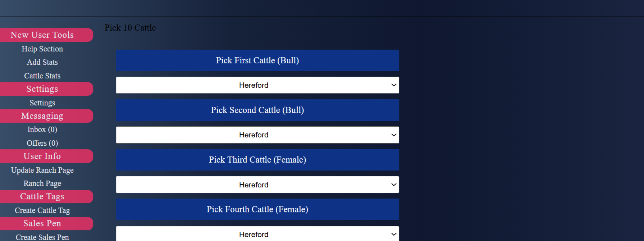Visit the Ranch Page link
Viewport: 644px width, 241px height.
tap(42, 183)
